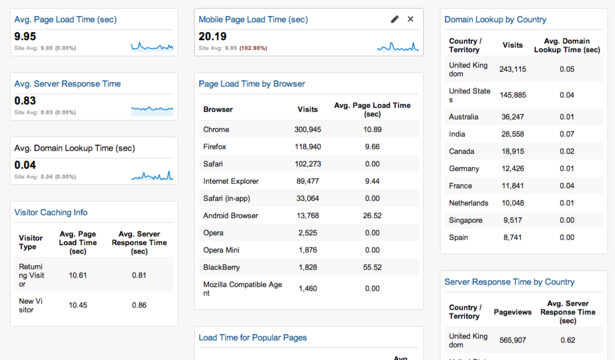Screen dimensions: 615x360
Task: Click the Avg. Domain Lookup Time widget title
Action: (75, 148)
